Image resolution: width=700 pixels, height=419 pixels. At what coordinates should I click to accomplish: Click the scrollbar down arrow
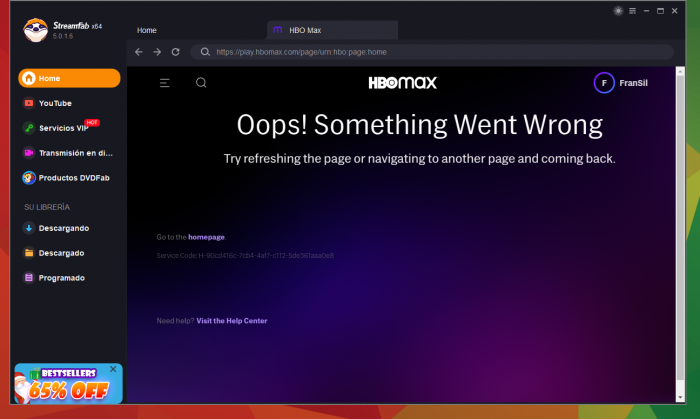pyautogui.click(x=680, y=397)
